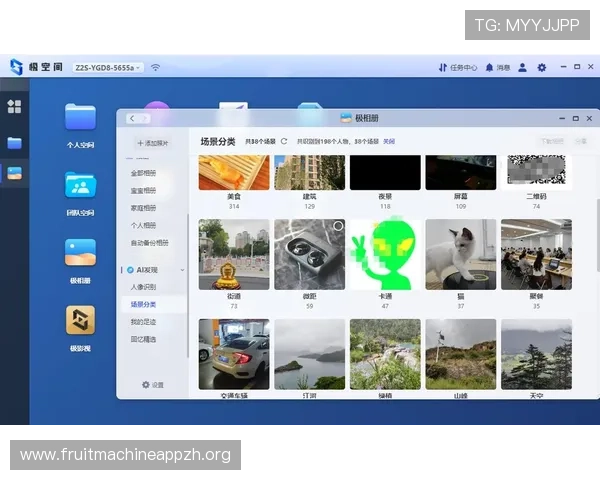
Task: Collapse the AI发现 section chevron
Action: click(x=182, y=270)
